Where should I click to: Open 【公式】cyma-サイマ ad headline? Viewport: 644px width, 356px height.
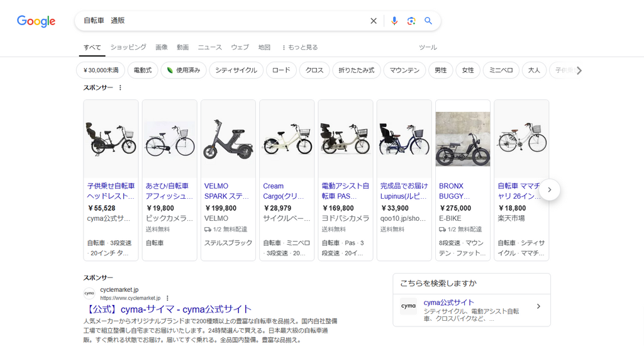point(167,309)
